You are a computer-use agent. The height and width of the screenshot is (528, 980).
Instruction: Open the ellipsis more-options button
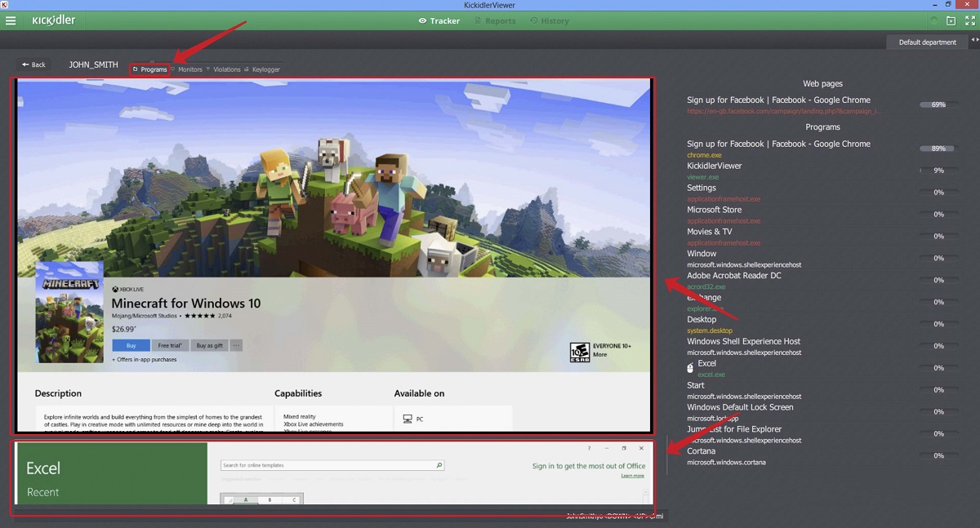[x=236, y=345]
